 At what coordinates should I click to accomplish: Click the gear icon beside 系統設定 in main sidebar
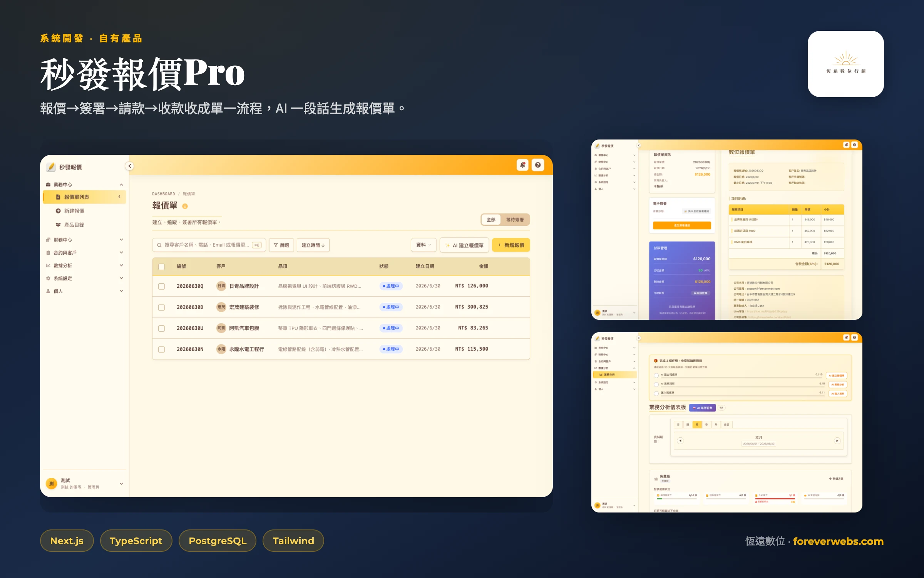click(x=48, y=278)
